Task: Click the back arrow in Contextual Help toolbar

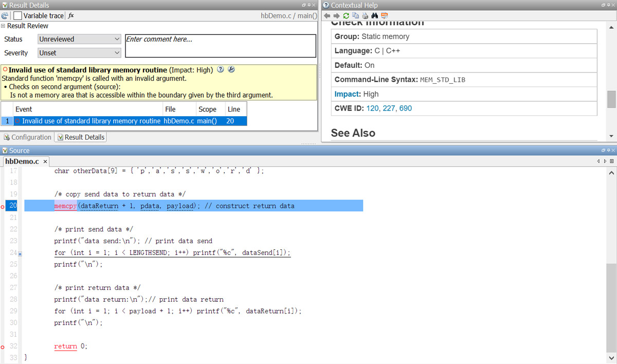Action: pos(327,16)
